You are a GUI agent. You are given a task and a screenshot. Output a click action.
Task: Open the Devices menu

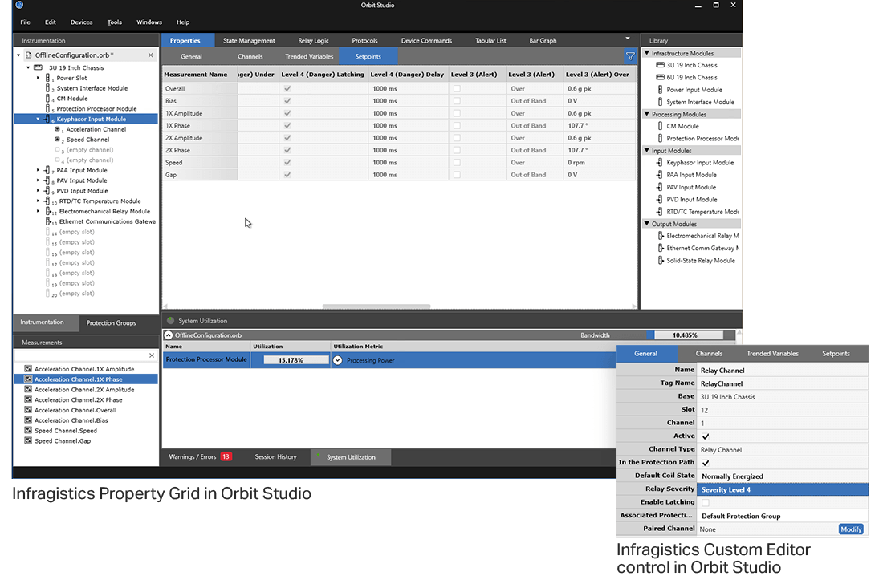pos(81,22)
